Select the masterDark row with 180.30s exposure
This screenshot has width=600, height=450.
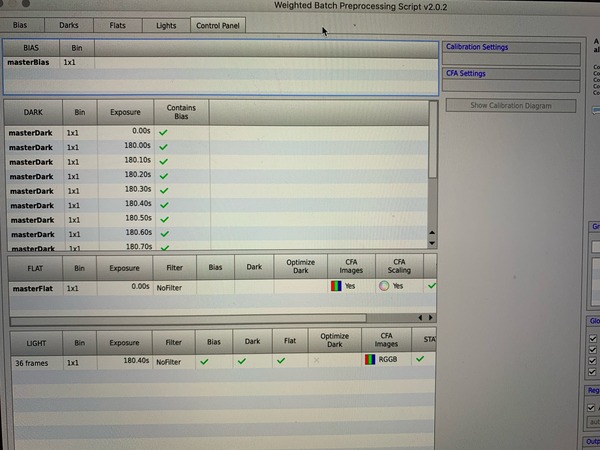click(217, 191)
